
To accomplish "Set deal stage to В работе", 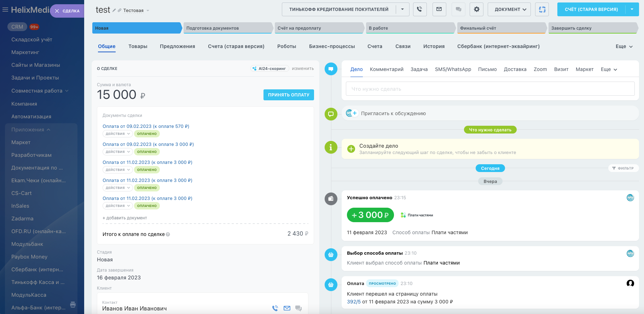I will [410, 28].
